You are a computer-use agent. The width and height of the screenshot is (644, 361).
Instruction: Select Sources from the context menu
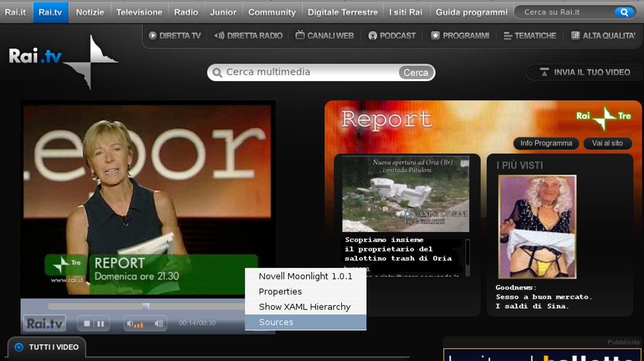coord(305,322)
